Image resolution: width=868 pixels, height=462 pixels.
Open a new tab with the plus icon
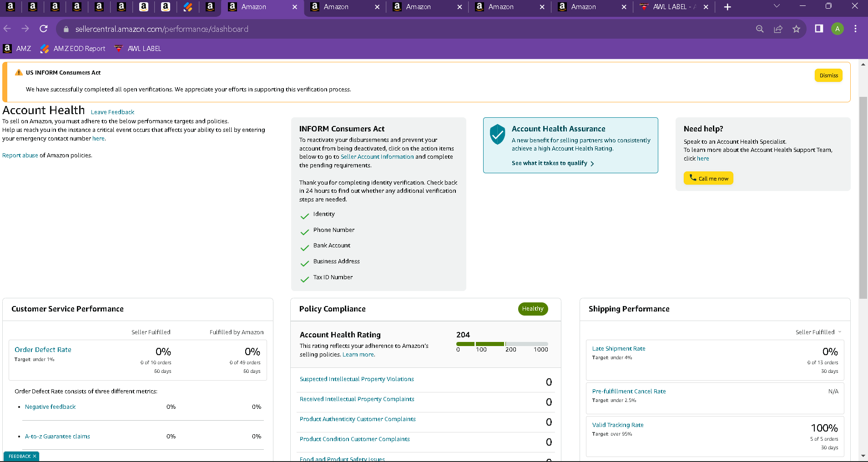[727, 7]
